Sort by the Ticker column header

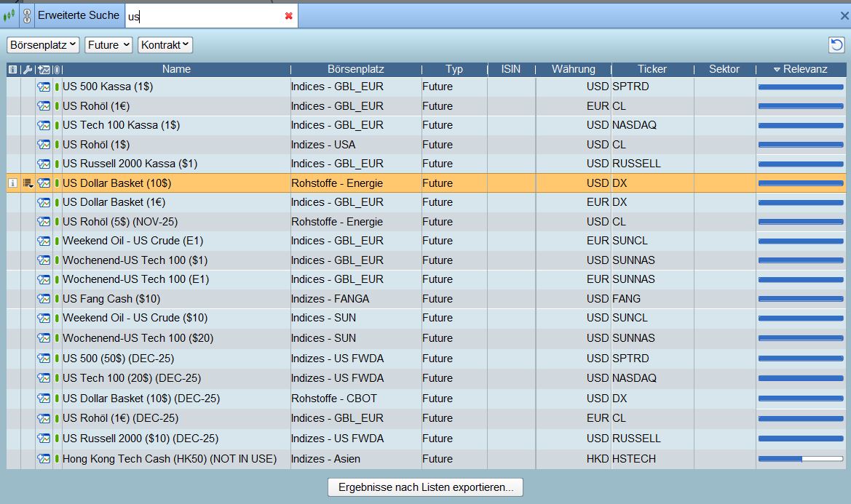652,69
